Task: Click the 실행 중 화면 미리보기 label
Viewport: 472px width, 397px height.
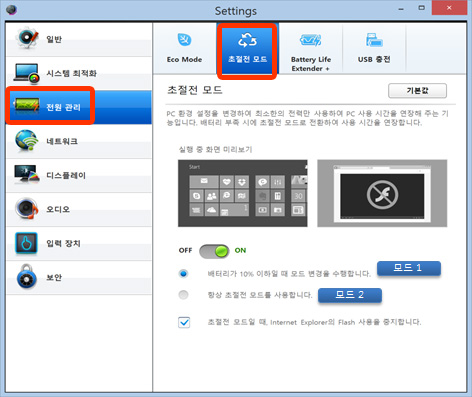Action: click(x=215, y=149)
